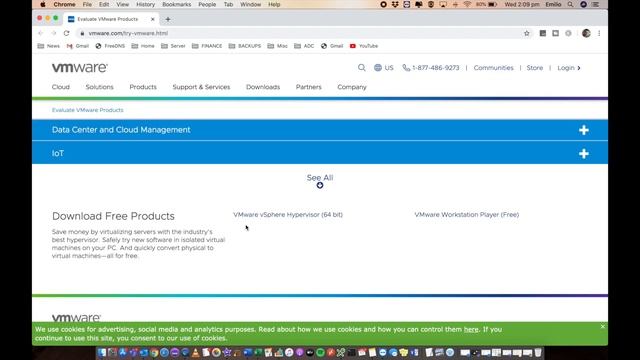Open Support & Services menu
Viewport: 640px width, 360px height.
(201, 87)
